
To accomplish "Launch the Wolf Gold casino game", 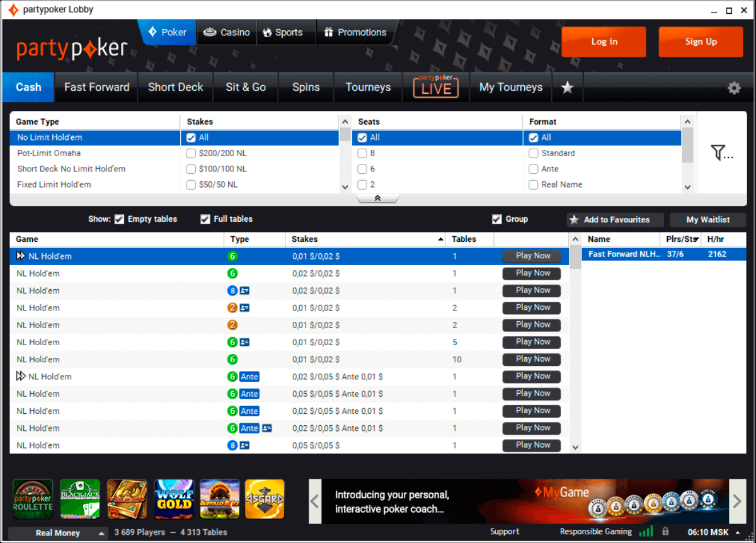I will [174, 499].
